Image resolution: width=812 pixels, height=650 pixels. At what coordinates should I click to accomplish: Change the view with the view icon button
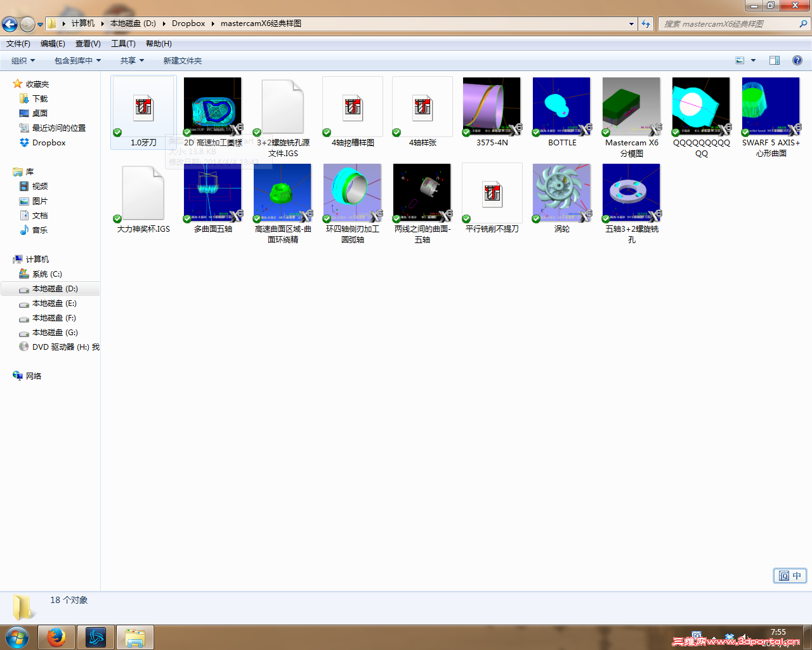(740, 61)
